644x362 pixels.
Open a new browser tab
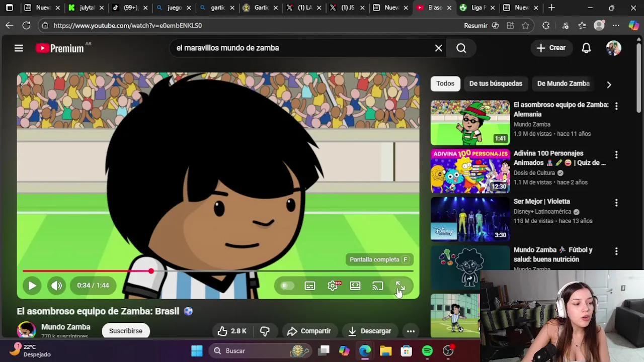(551, 8)
